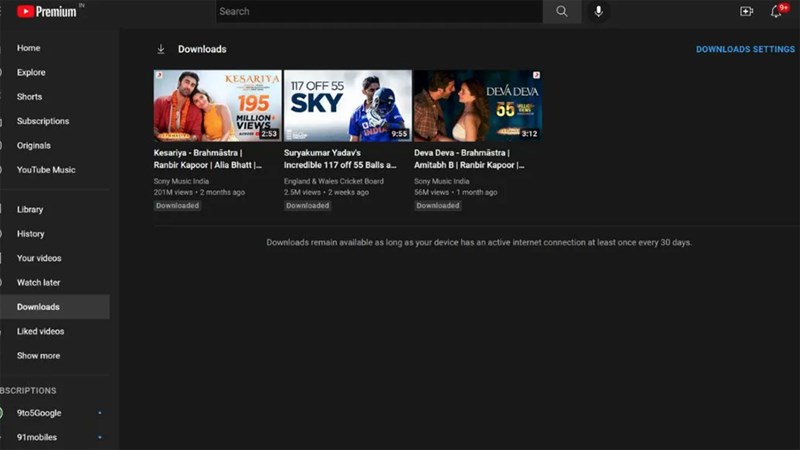Viewport: 800px width, 450px height.
Task: Click inside the Search input field
Action: [380, 11]
